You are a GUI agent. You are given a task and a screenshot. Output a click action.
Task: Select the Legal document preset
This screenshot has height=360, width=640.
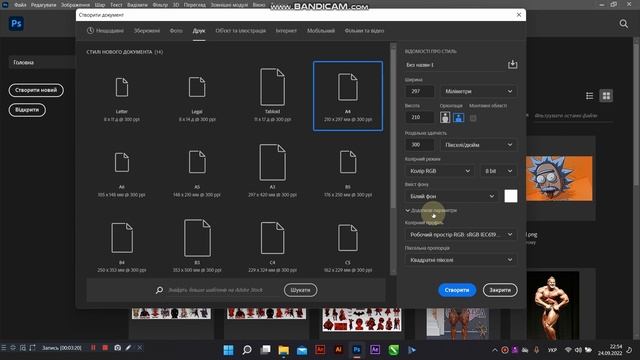[x=197, y=96]
